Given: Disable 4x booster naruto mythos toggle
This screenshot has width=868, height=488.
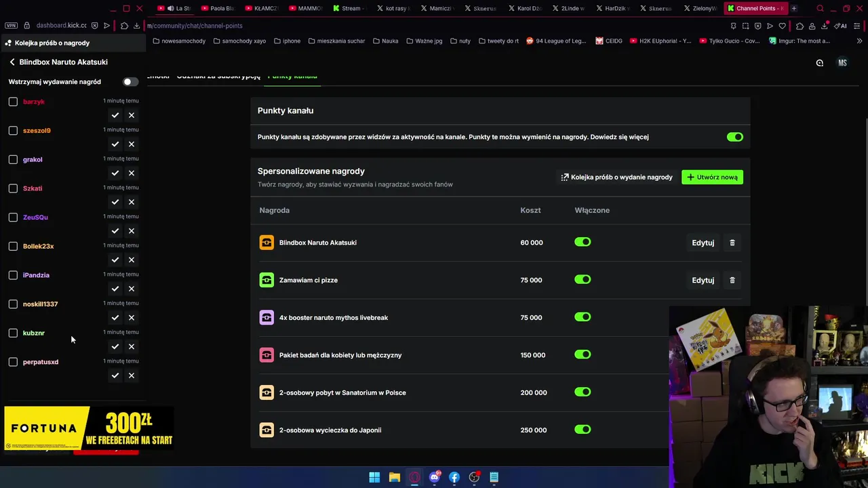Looking at the screenshot, I should coord(583,317).
